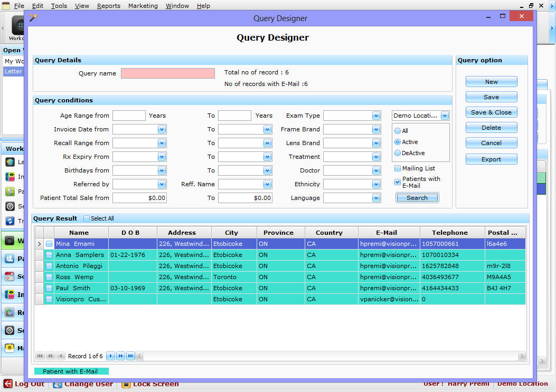Check the row box for Mina Emami

(49, 244)
